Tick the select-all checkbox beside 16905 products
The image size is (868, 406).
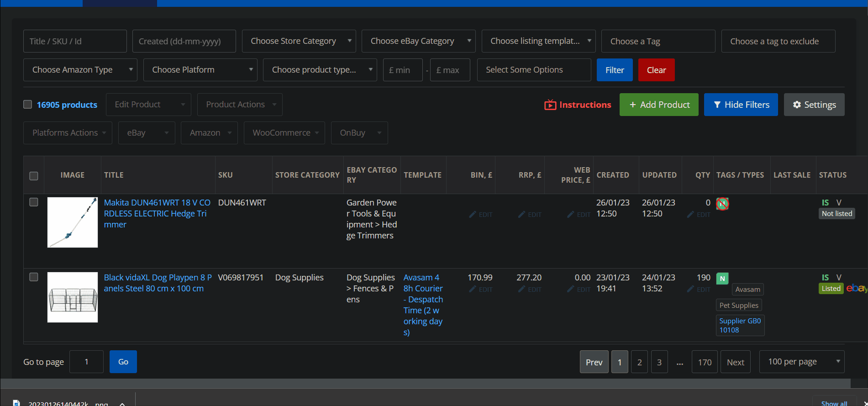[x=28, y=105]
